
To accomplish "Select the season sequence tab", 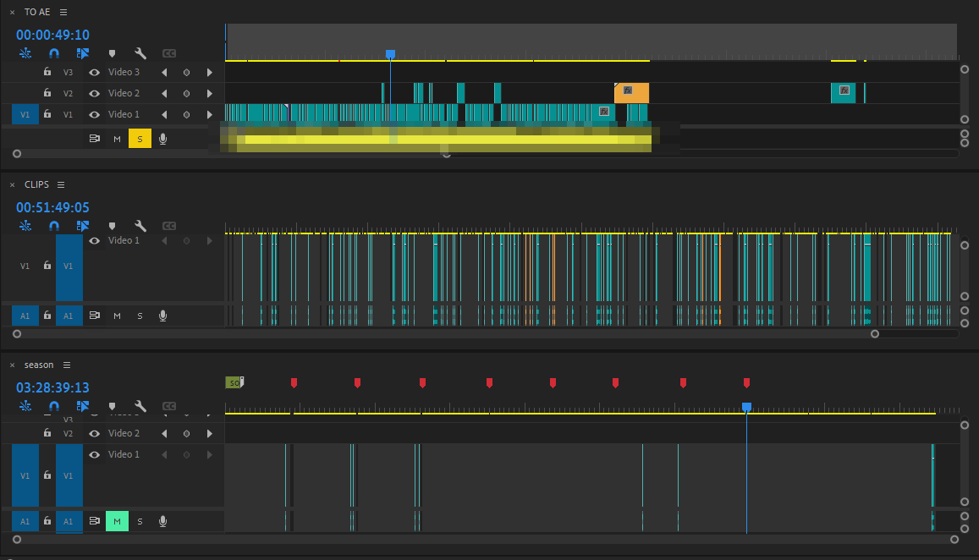I will point(39,365).
